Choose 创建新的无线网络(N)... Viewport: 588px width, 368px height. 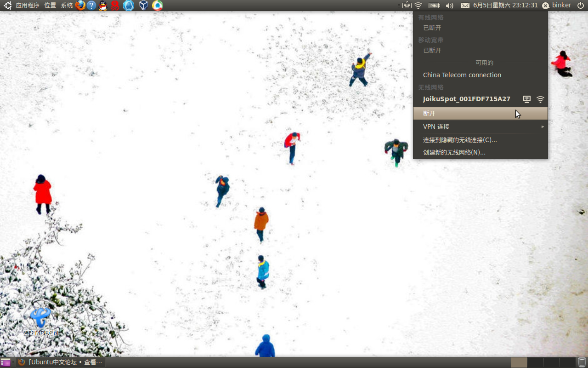[x=481, y=152]
